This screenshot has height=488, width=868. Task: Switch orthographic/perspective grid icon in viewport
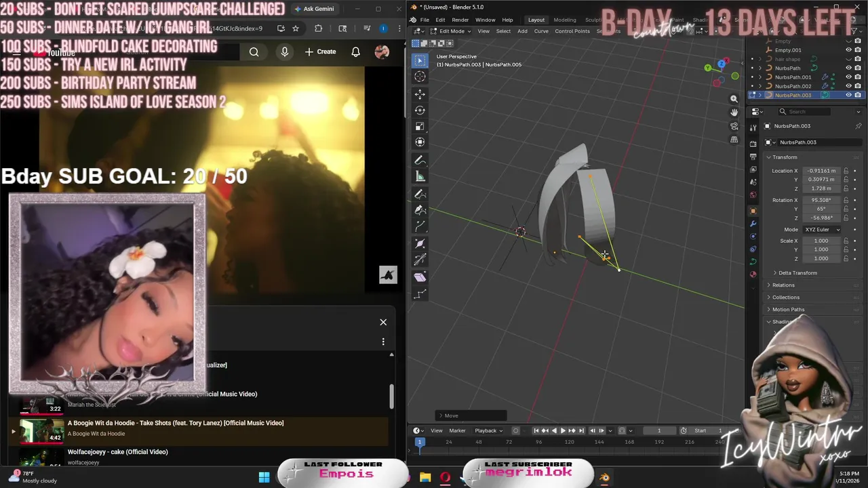[734, 140]
